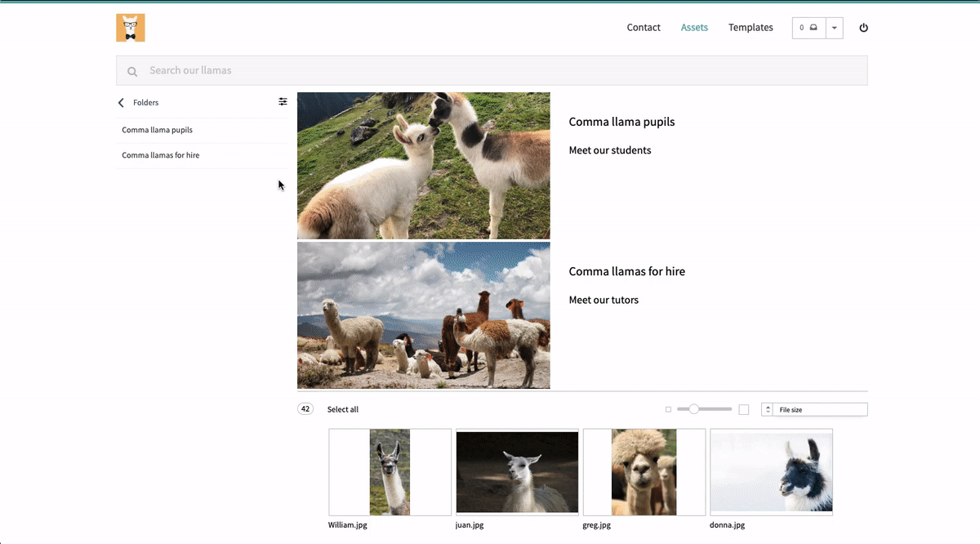This screenshot has width=980, height=544.
Task: Open the William.jpg thumbnail
Action: 390,472
